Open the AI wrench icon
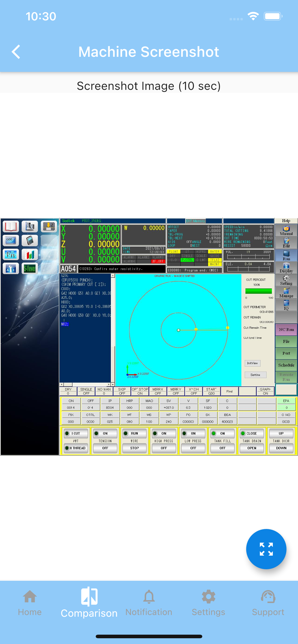This screenshot has width=298, height=644. click(11, 269)
